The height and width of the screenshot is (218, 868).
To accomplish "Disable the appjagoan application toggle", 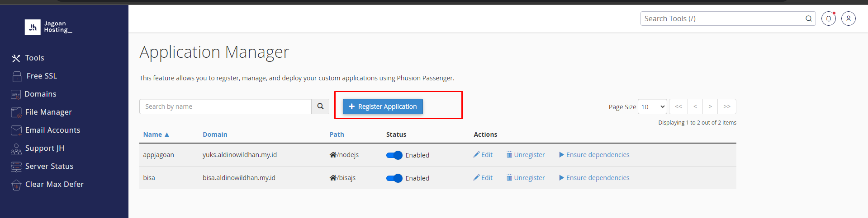I will [394, 155].
